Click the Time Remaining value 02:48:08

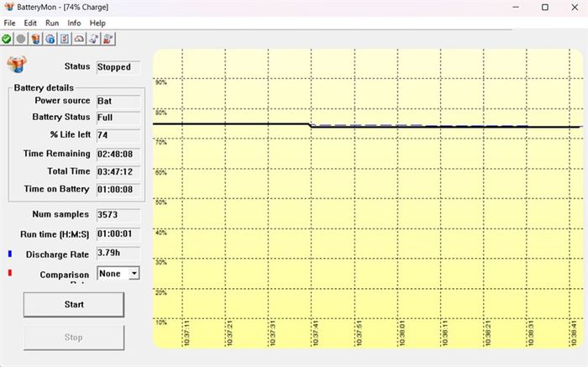coord(118,154)
